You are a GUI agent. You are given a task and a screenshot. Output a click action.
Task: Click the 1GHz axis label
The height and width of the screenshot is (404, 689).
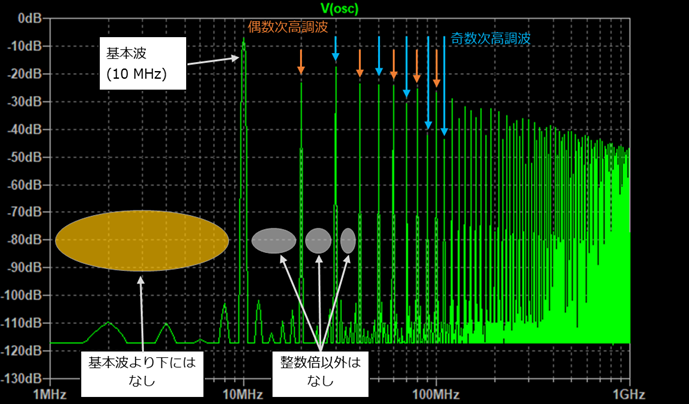[x=630, y=394]
